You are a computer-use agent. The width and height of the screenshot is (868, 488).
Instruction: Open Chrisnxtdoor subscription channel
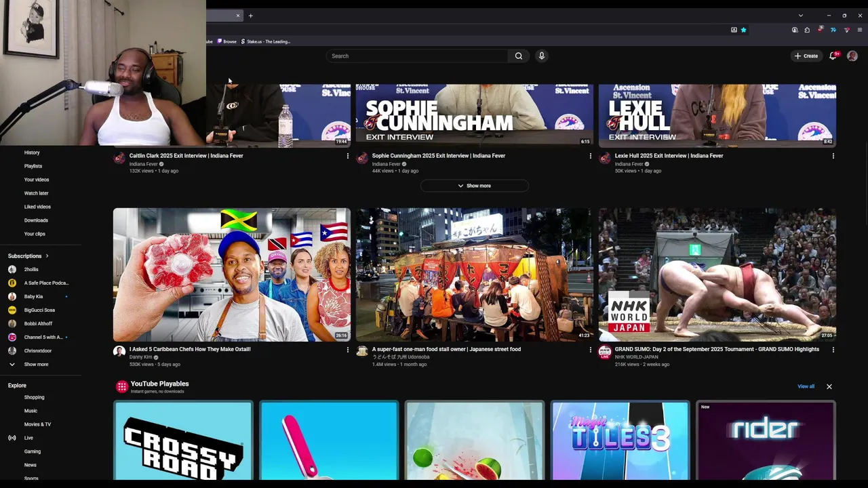(x=39, y=351)
